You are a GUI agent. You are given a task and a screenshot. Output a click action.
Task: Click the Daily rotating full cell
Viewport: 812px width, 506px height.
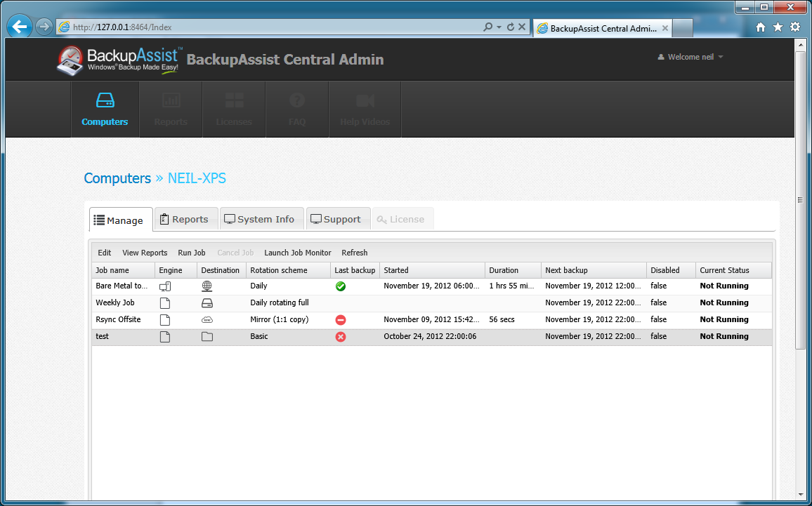(279, 302)
